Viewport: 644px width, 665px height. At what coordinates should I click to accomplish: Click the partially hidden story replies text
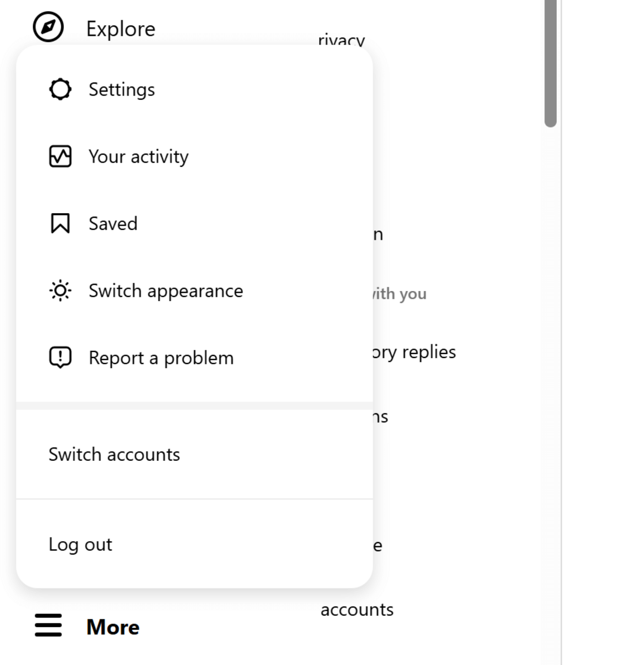(415, 352)
